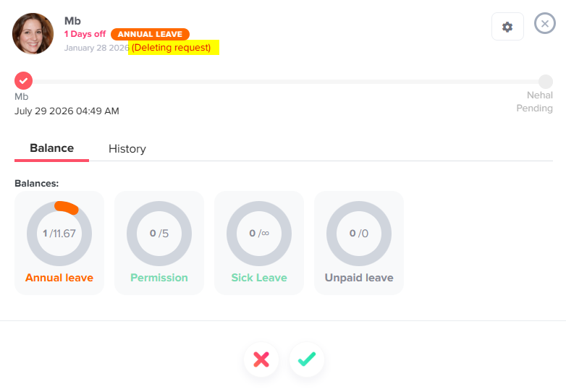Click the approval progress bar track
Screen dimensions: 566x392
click(x=285, y=82)
